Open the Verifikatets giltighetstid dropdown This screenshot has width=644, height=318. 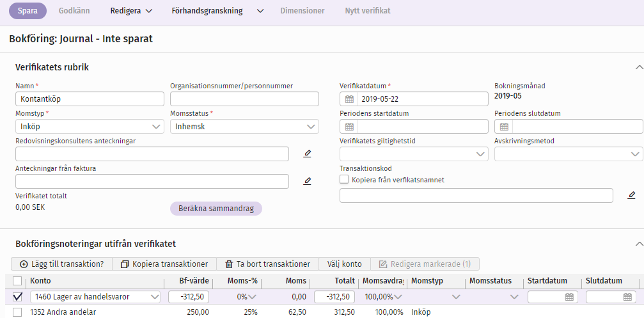[x=414, y=154]
